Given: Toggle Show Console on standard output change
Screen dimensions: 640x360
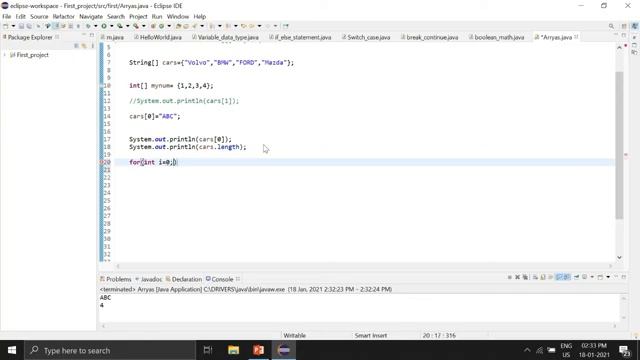Looking at the screenshot, I should coord(559,277).
